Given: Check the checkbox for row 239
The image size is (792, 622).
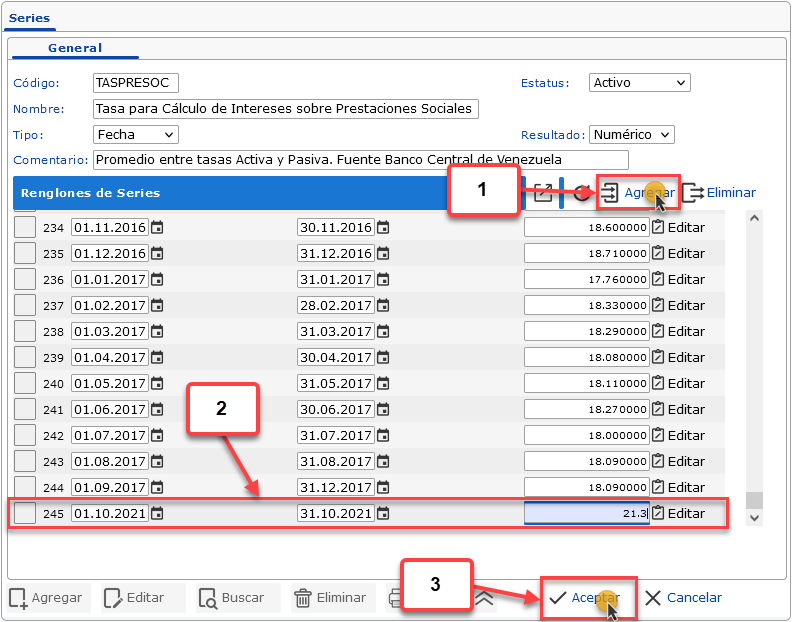Looking at the screenshot, I should coord(25,357).
